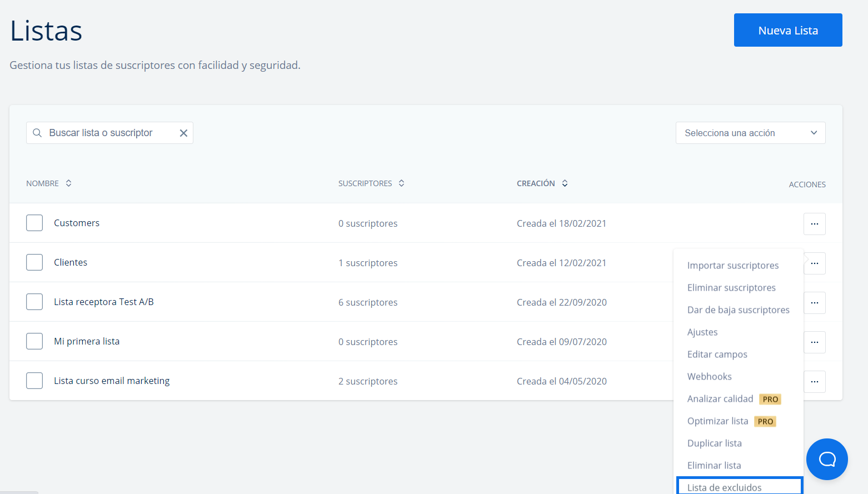Open the Lista receptora Test A/B link
The image size is (868, 494).
coord(104,302)
